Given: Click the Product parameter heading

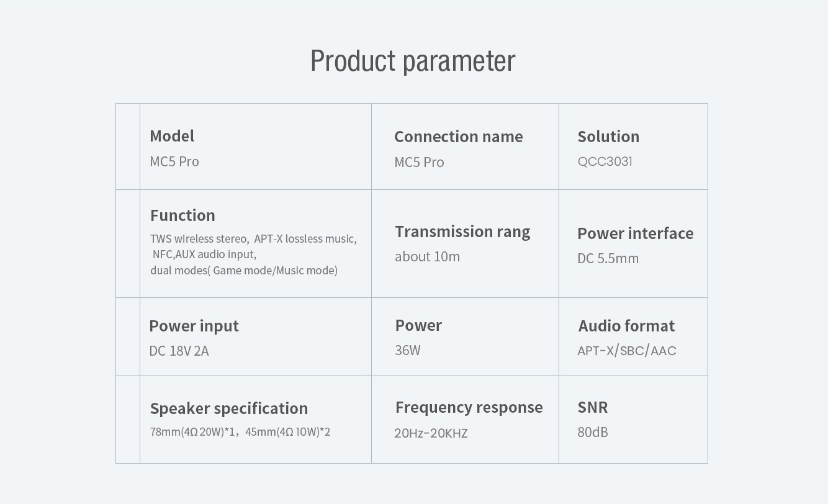Looking at the screenshot, I should coord(413,61).
